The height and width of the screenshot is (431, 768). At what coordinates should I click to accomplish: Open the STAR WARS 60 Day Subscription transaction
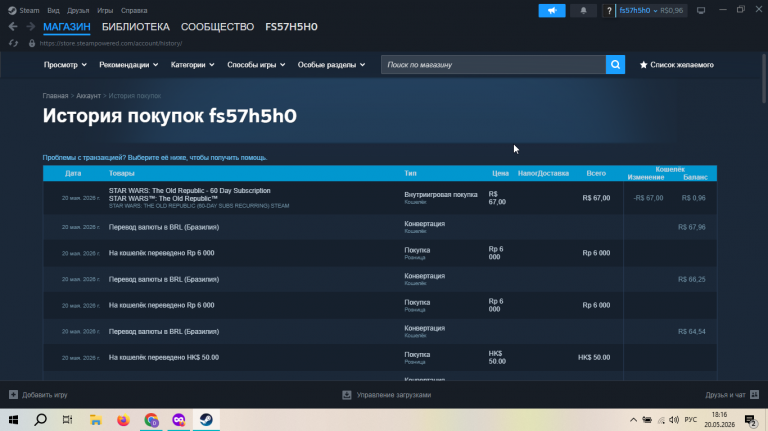pyautogui.click(x=380, y=198)
